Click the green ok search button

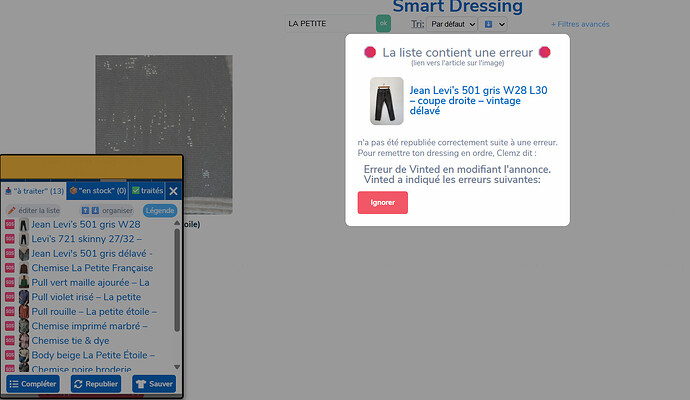[x=383, y=23]
